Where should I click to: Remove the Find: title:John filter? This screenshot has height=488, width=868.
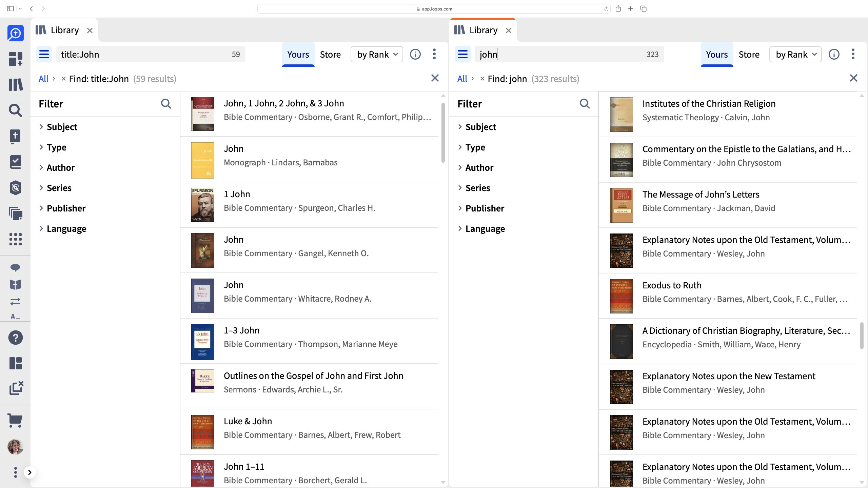[x=63, y=79]
